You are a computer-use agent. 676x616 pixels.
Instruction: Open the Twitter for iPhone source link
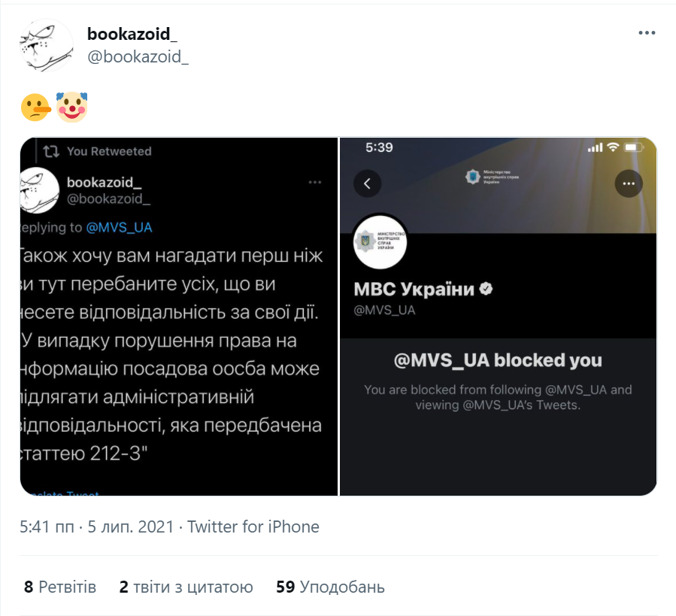coord(253,526)
